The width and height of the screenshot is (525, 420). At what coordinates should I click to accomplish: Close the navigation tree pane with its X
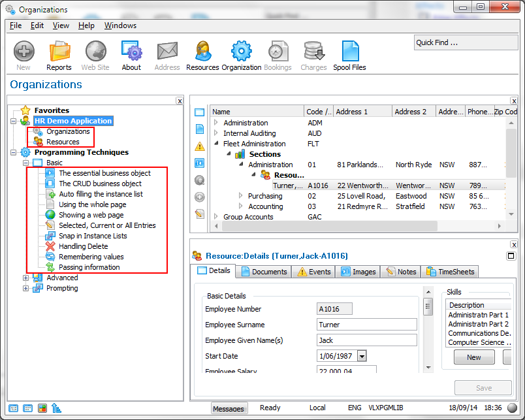point(180,101)
